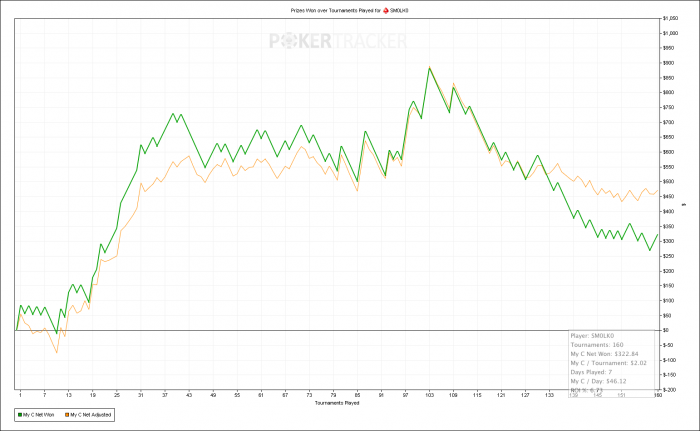Click the chart title 'Prizes Won over Tournaments Played'
Viewport: 700px width, 431px height.
point(333,10)
